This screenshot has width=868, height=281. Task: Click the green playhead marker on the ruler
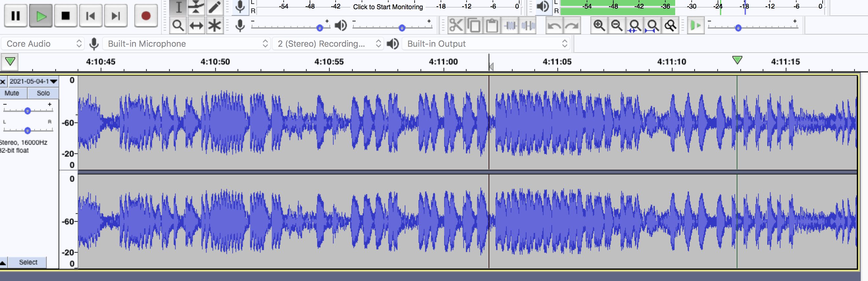click(737, 60)
